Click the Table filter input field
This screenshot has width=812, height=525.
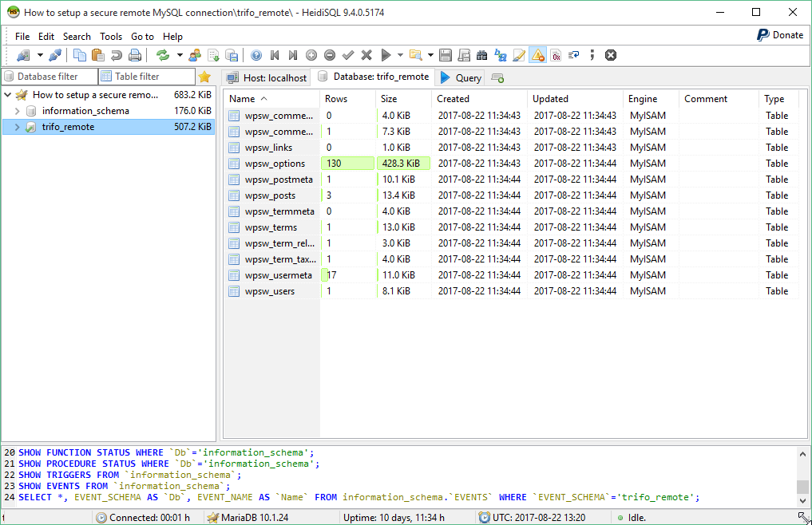click(147, 77)
